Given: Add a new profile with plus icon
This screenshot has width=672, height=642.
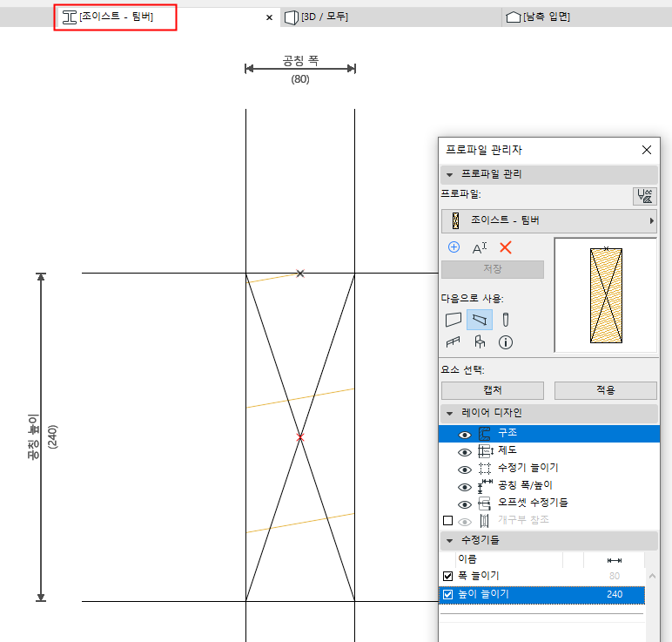Looking at the screenshot, I should (454, 247).
